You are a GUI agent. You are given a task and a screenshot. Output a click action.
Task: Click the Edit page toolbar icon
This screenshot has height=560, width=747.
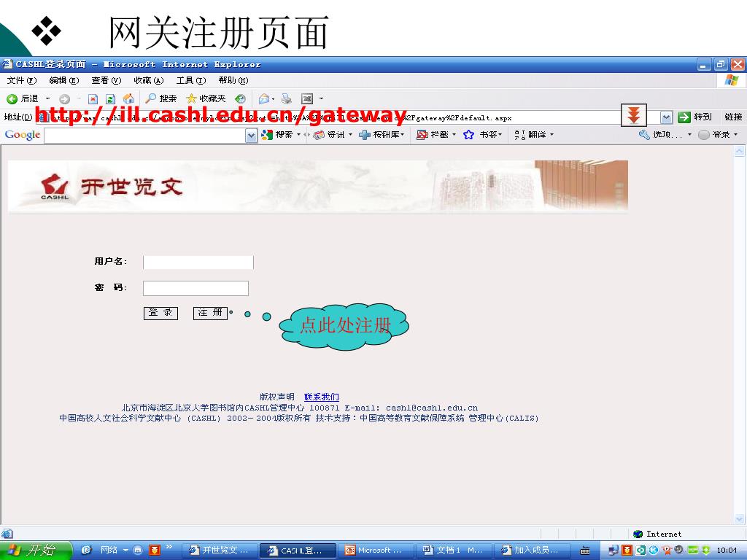click(x=307, y=98)
